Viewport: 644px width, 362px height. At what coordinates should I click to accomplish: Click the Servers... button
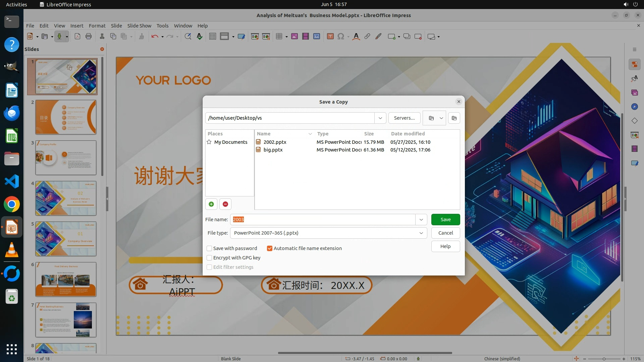coord(404,118)
